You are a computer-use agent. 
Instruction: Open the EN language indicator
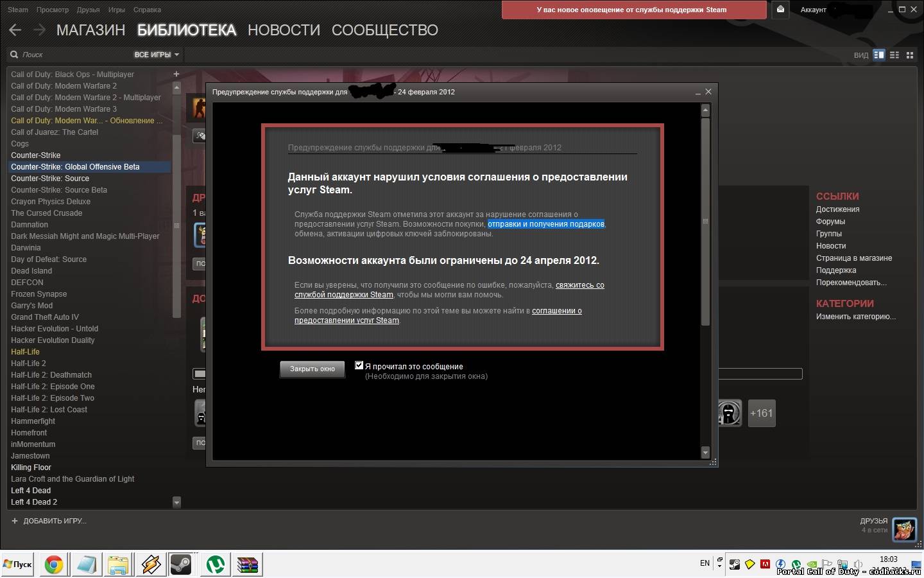705,563
